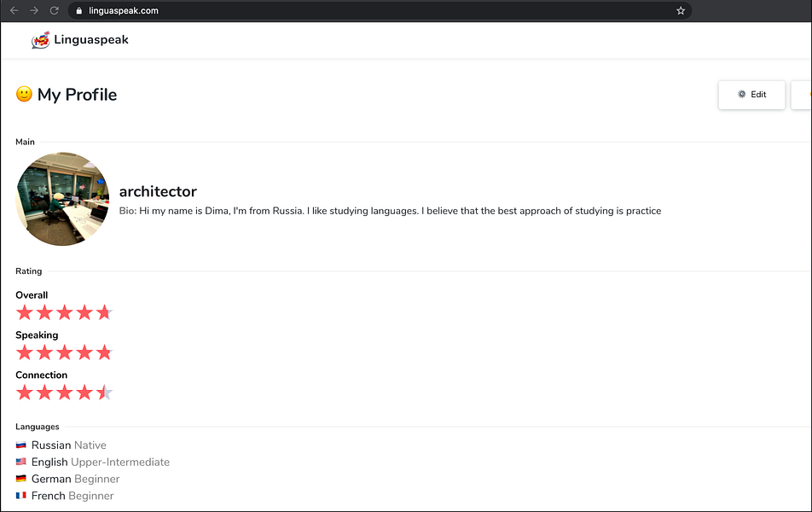Screen dimensions: 812x512
Task: Open the Linguaspeak home link text
Action: coord(91,40)
